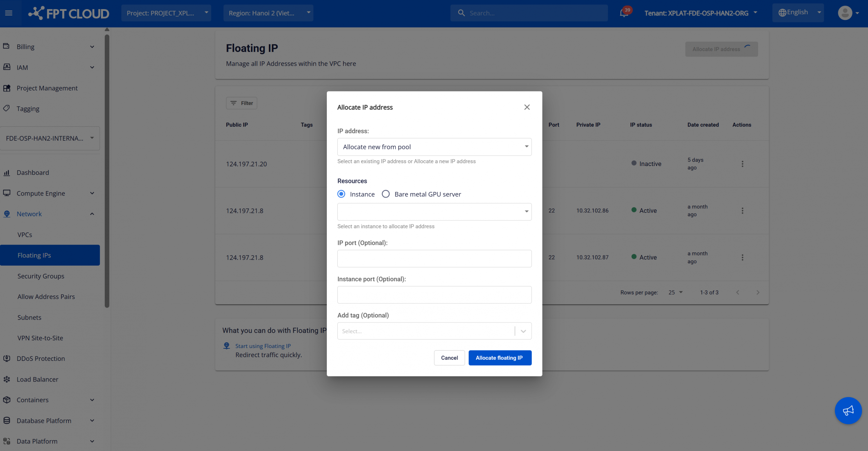Select the Instance radio button
The image size is (868, 451).
(x=341, y=194)
